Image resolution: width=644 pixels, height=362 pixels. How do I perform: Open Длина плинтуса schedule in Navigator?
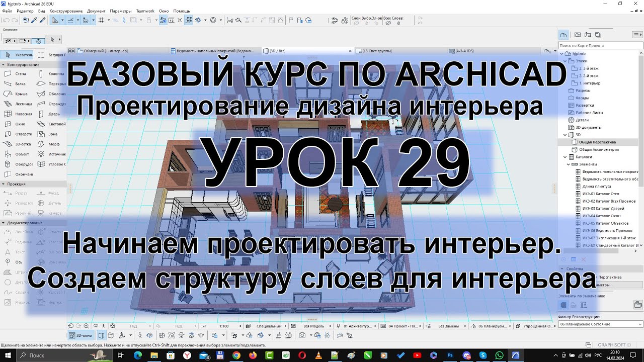tap(597, 186)
